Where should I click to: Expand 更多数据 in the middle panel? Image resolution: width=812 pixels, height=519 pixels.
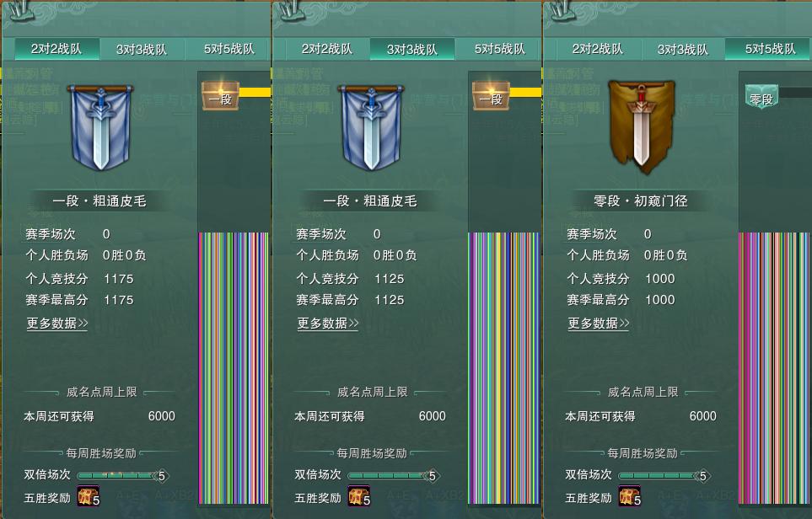click(327, 324)
